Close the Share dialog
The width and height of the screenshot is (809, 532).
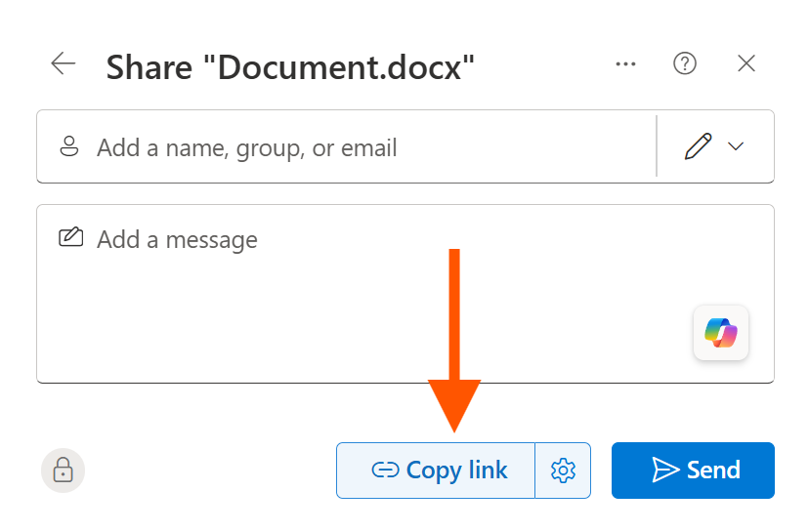point(746,63)
